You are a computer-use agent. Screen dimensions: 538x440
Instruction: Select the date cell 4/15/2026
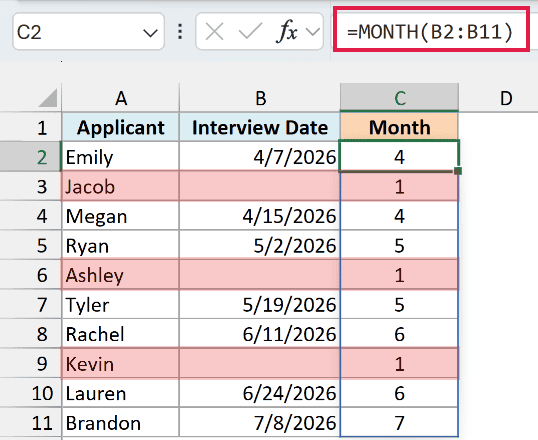point(260,216)
